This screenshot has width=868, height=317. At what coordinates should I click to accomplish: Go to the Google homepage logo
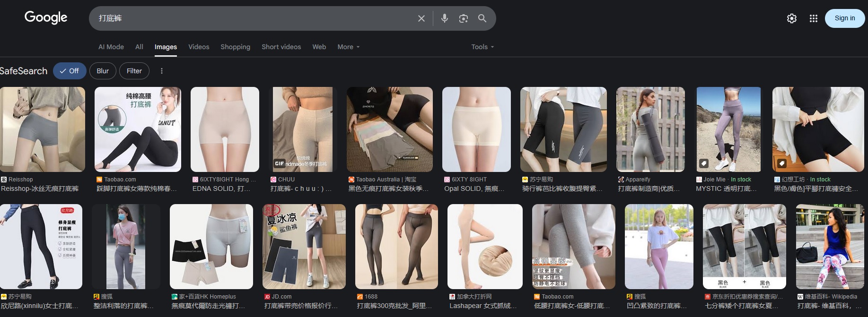(x=46, y=17)
